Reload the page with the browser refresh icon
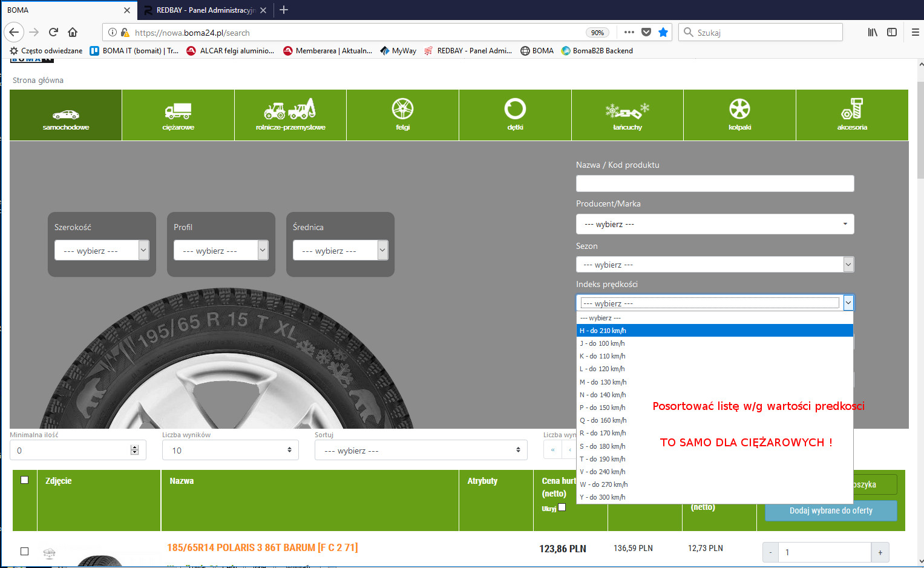Viewport: 924px width, 568px height. [53, 32]
